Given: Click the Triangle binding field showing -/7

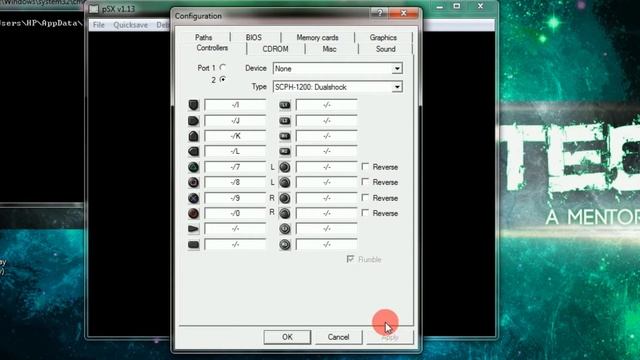Looking at the screenshot, I should pyautogui.click(x=235, y=167).
